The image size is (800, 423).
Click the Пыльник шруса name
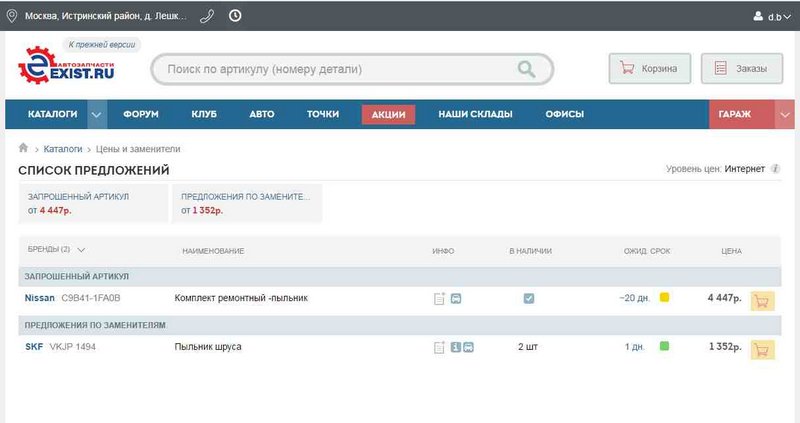click(x=208, y=347)
